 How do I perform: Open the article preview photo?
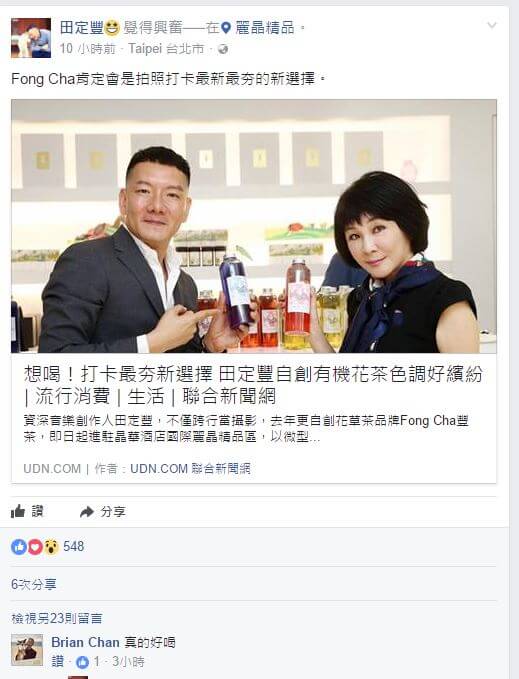pyautogui.click(x=254, y=226)
